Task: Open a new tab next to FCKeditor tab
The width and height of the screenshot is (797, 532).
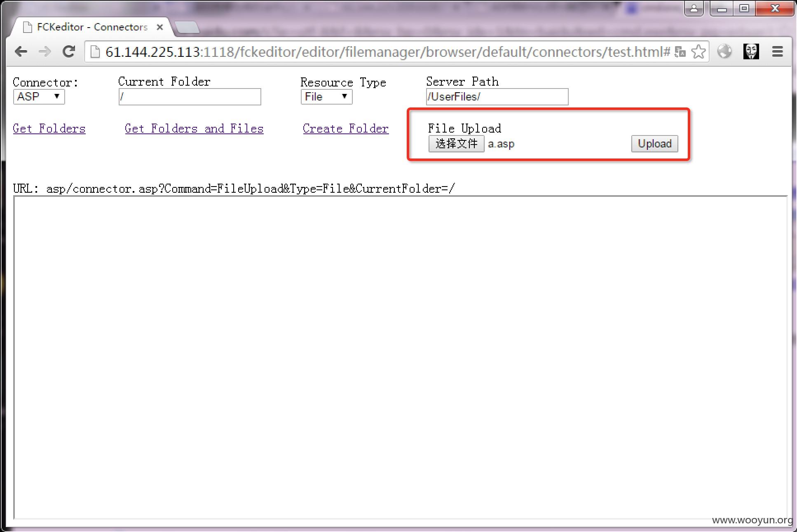Action: tap(187, 27)
